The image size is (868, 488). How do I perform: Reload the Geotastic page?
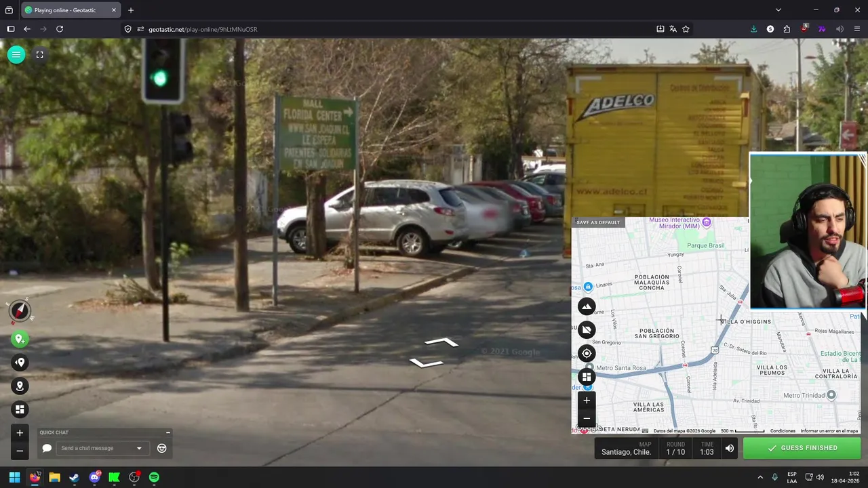tap(60, 29)
